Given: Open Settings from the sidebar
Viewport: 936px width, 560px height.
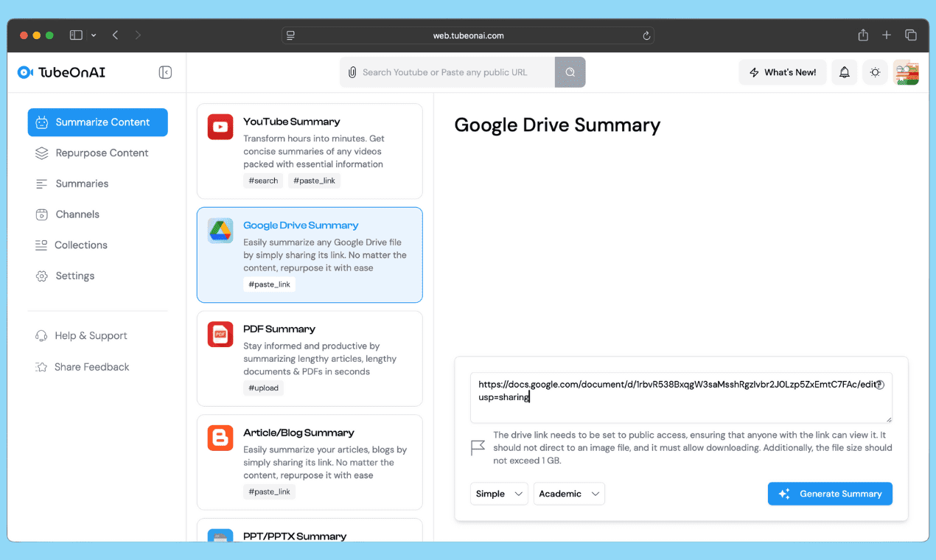Looking at the screenshot, I should click(75, 276).
